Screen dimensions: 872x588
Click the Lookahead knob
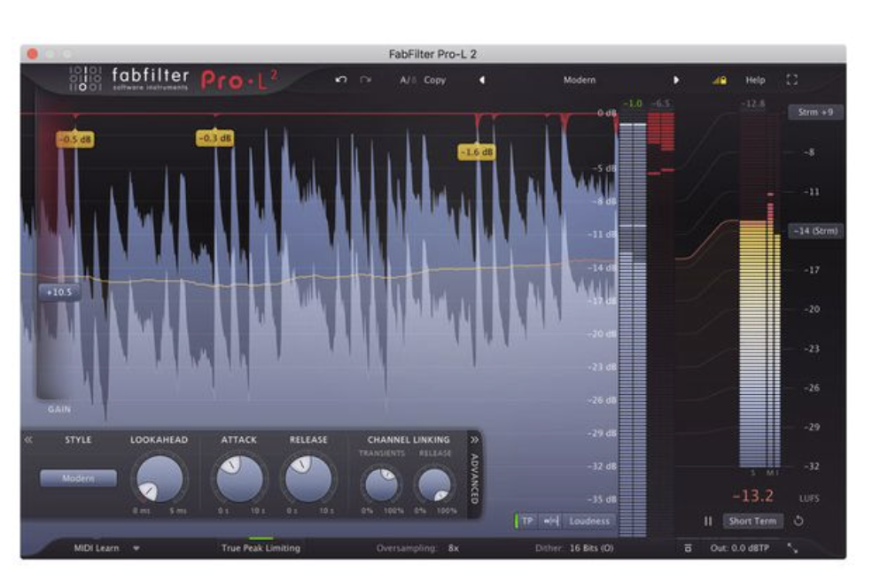point(159,478)
